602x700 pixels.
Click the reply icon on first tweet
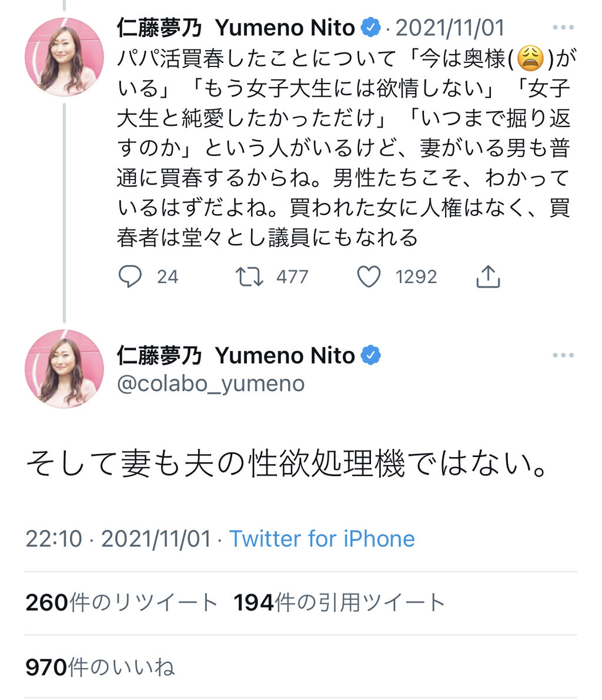coord(131,276)
